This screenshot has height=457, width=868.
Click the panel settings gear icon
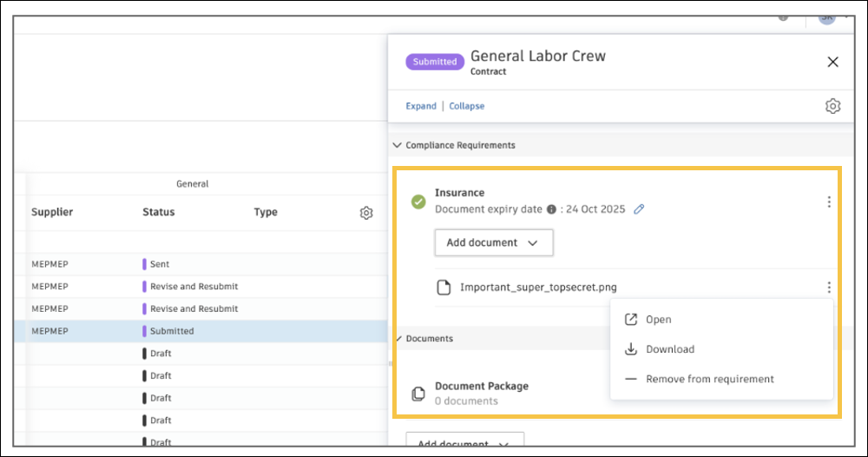(x=832, y=106)
